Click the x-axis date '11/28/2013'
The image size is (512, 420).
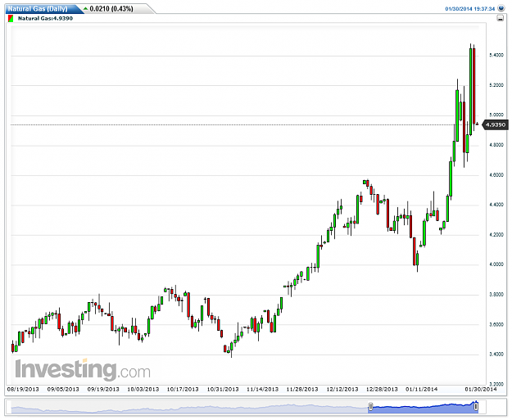pyautogui.click(x=302, y=390)
